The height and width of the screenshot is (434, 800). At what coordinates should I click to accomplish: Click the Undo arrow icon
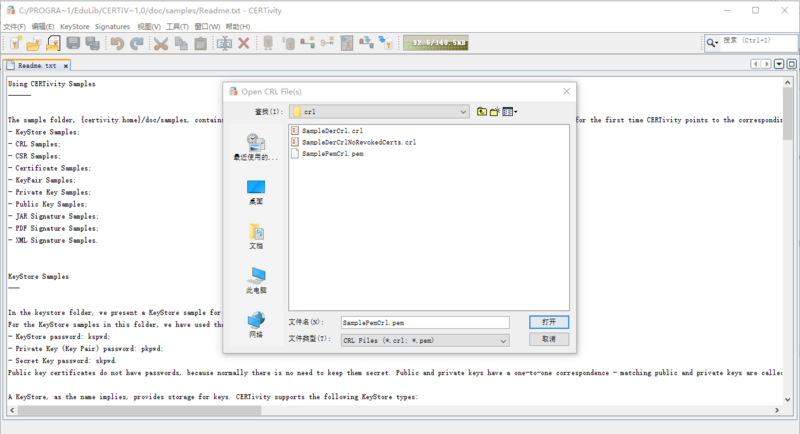(117, 43)
